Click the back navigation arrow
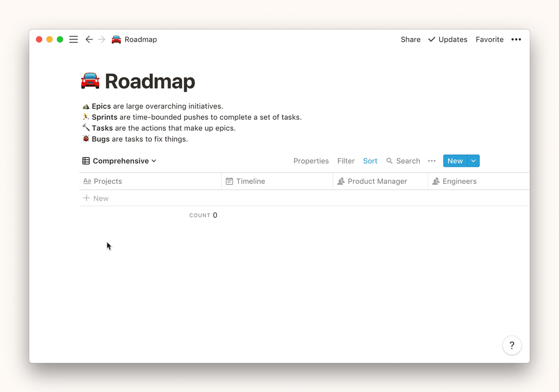559x392 pixels. coord(89,40)
